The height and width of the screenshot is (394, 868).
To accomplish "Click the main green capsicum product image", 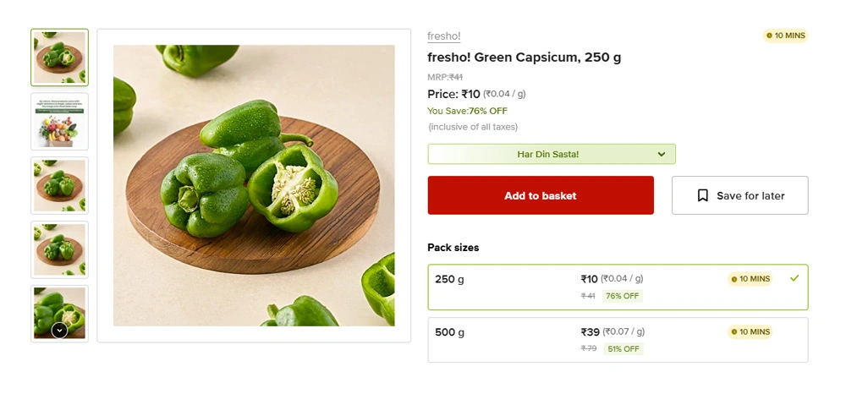I will click(x=254, y=186).
